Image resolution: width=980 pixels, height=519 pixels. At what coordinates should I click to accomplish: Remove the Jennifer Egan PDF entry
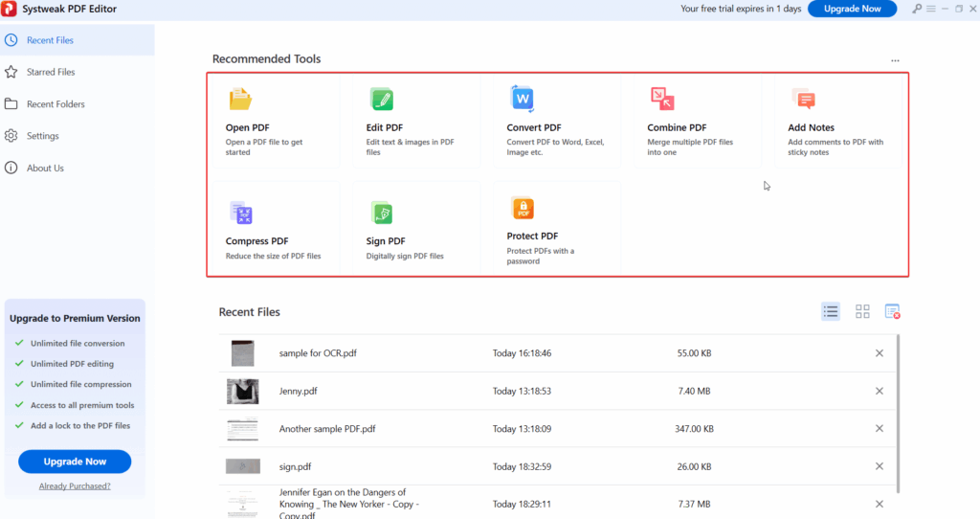(x=880, y=504)
